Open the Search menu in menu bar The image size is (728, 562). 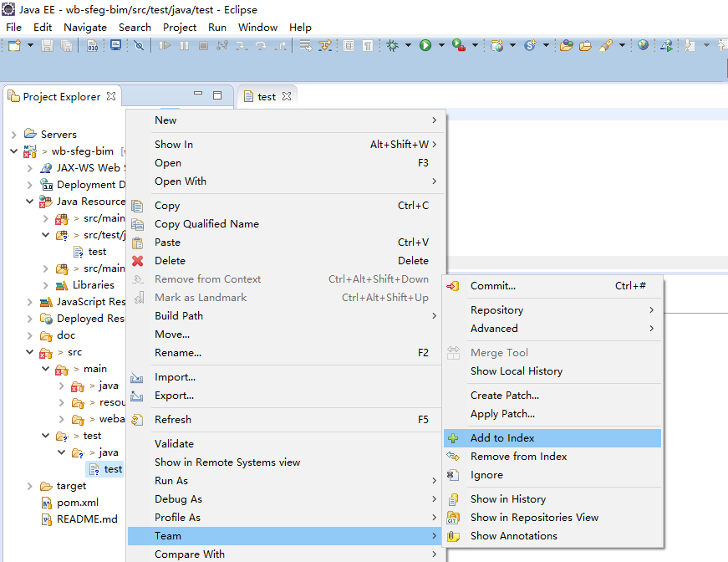tap(135, 28)
